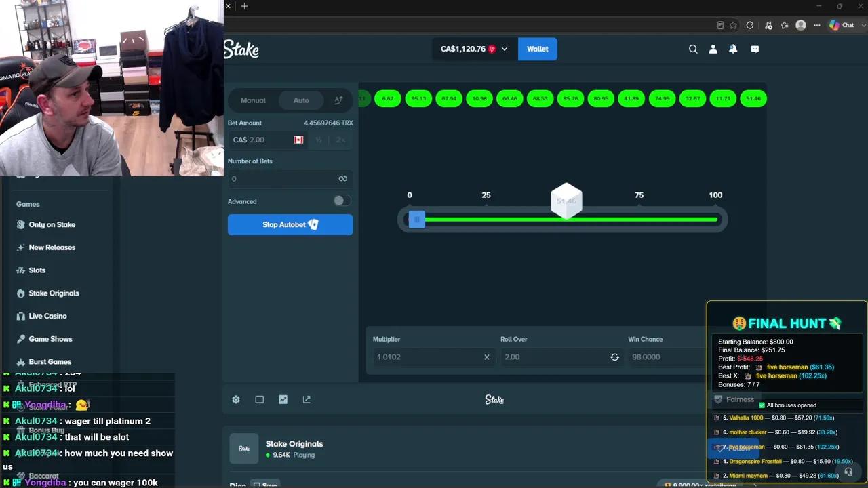
Task: Open live stats chart icon
Action: pyautogui.click(x=283, y=399)
